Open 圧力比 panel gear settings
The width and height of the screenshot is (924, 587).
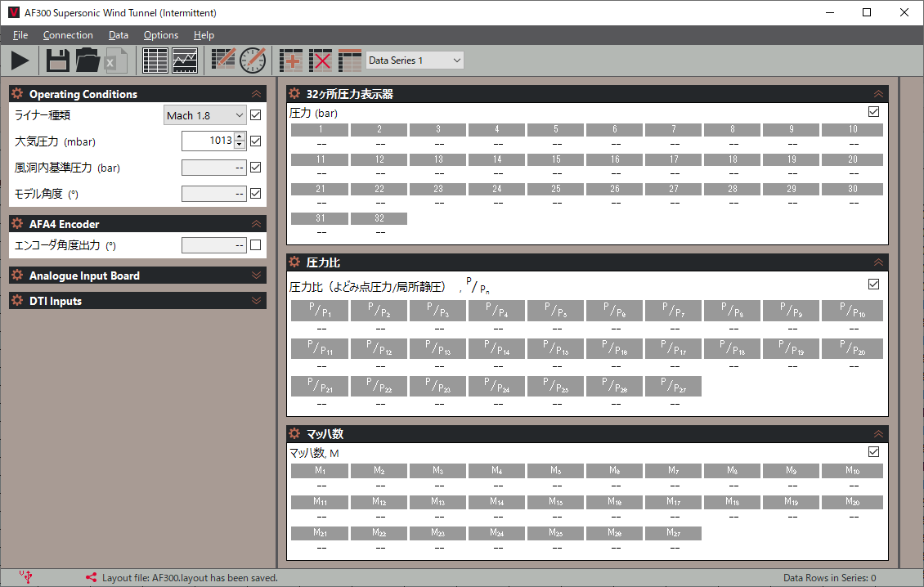(x=294, y=262)
